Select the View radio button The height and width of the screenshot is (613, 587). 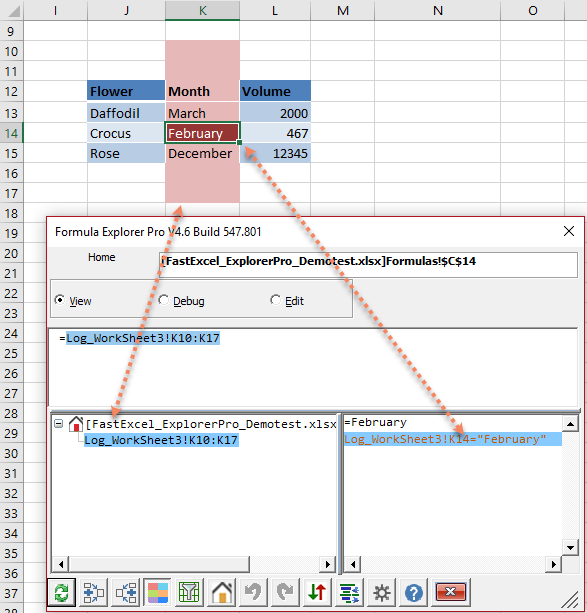tap(60, 300)
